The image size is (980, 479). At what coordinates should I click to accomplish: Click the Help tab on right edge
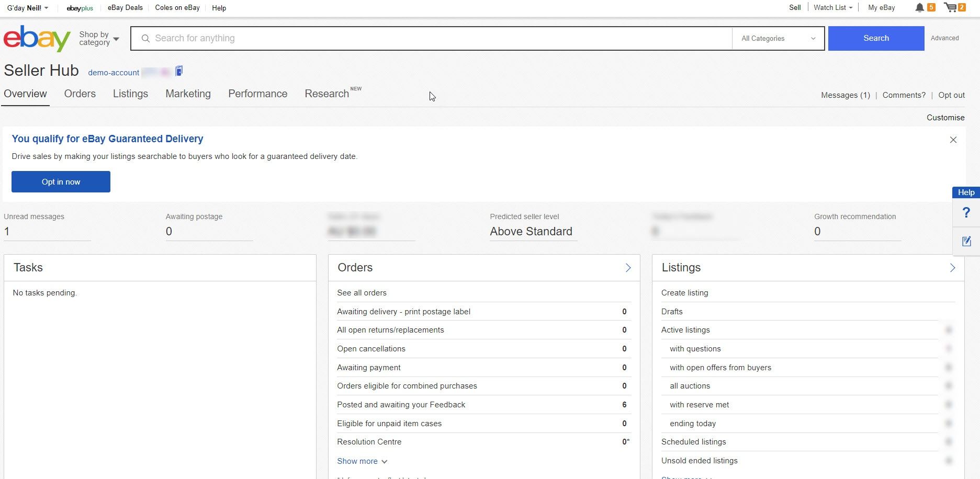coord(966,192)
